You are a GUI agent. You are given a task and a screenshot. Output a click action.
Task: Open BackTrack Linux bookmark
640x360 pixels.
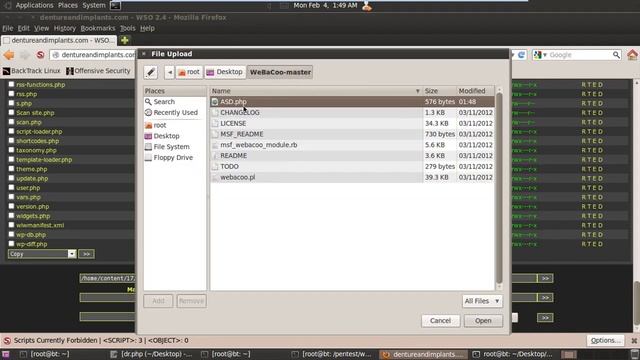31,71
